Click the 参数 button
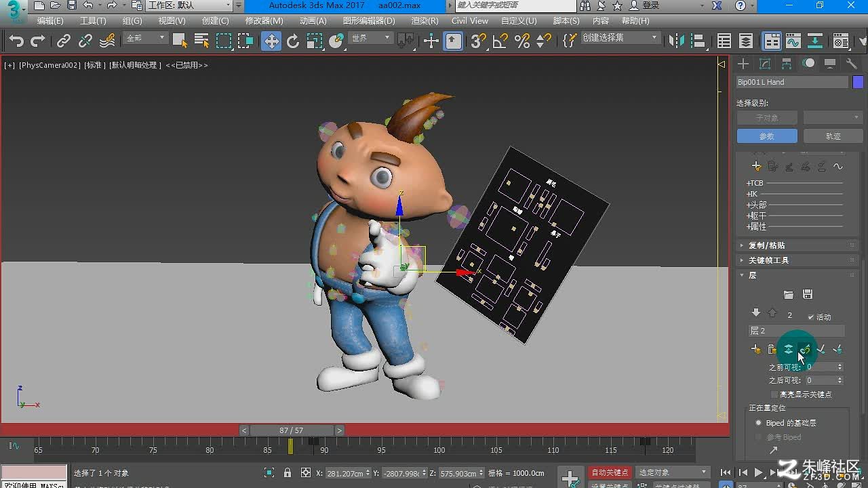The height and width of the screenshot is (488, 868). coord(767,136)
